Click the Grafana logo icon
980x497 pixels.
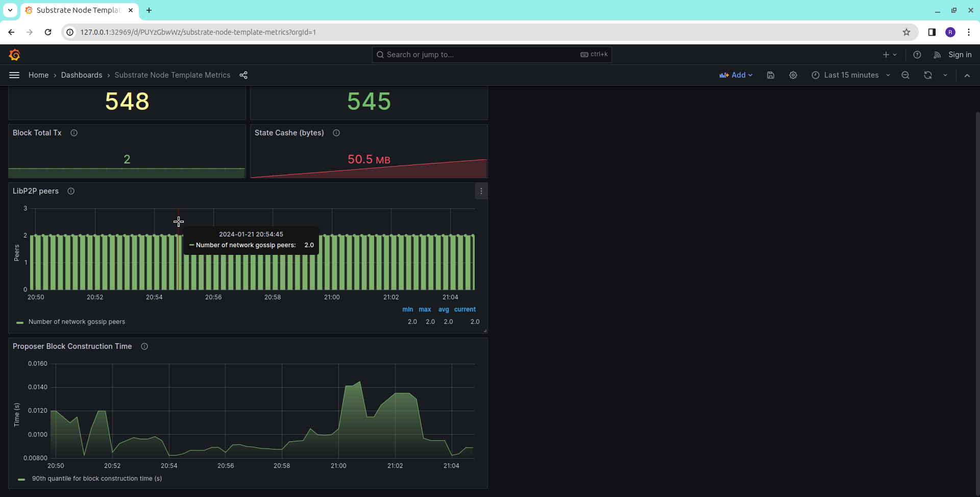[x=14, y=55]
